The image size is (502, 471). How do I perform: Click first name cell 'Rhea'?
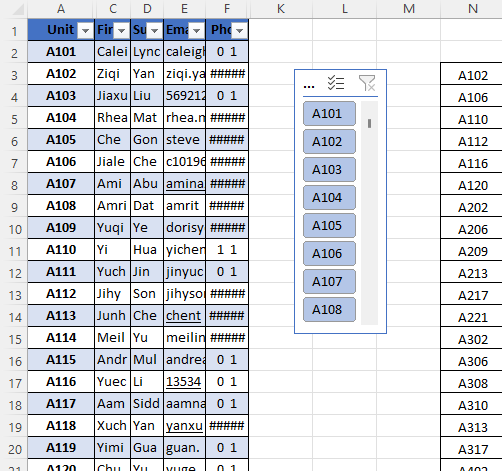point(113,118)
